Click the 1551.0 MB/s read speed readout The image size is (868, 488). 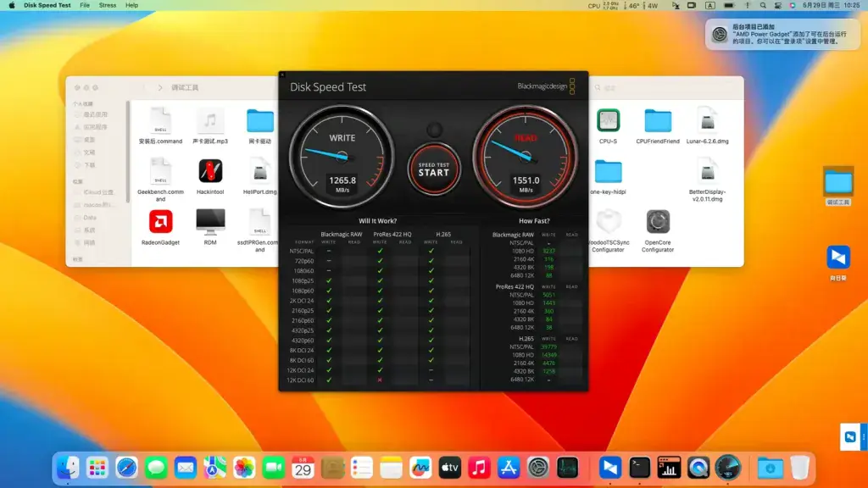(x=526, y=184)
